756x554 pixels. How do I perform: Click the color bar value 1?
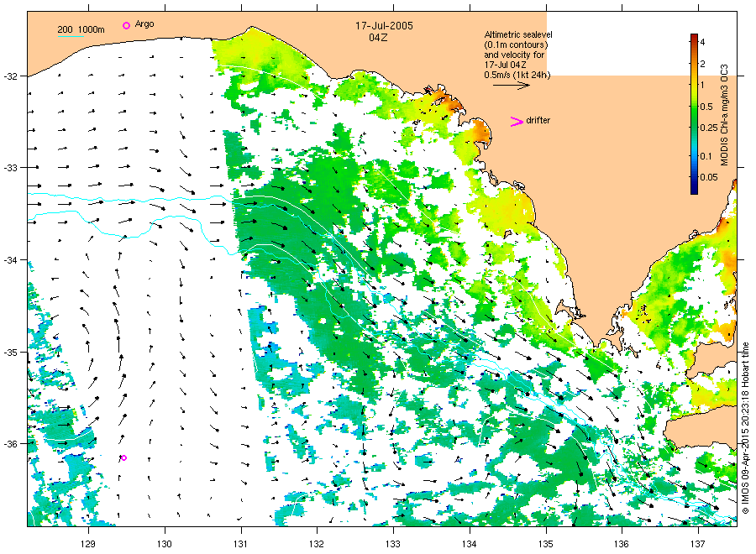[702, 85]
